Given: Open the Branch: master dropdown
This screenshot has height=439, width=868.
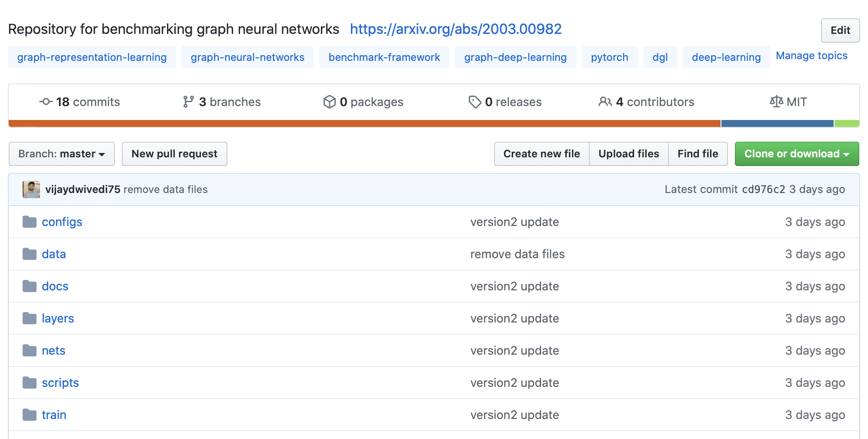Looking at the screenshot, I should pyautogui.click(x=62, y=154).
